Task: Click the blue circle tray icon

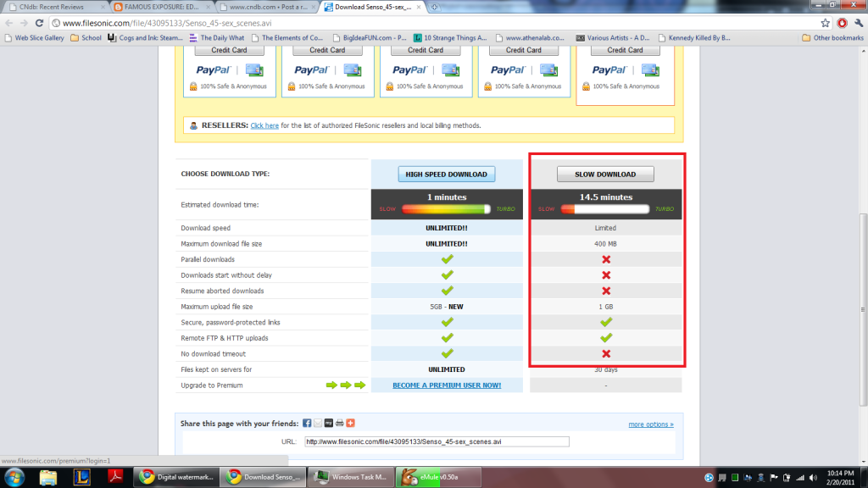Action: pos(709,478)
